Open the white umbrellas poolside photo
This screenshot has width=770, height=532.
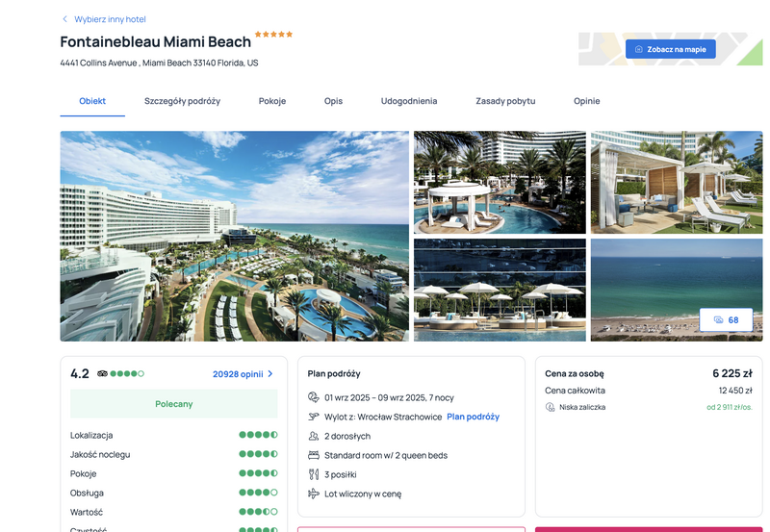pyautogui.click(x=500, y=290)
